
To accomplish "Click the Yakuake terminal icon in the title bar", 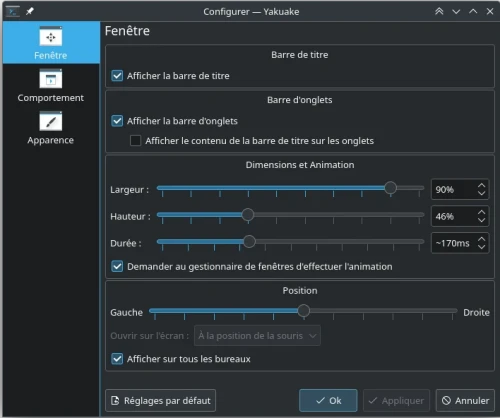I will pyautogui.click(x=13, y=12).
